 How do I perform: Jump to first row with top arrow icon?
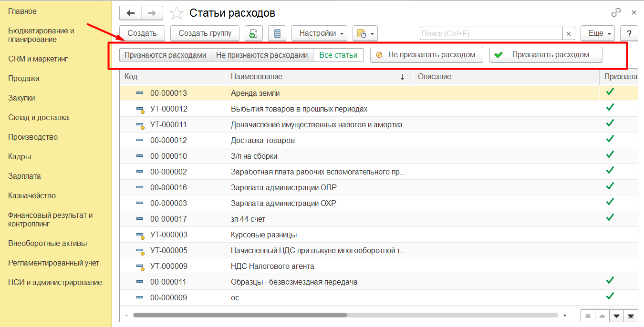(588, 316)
